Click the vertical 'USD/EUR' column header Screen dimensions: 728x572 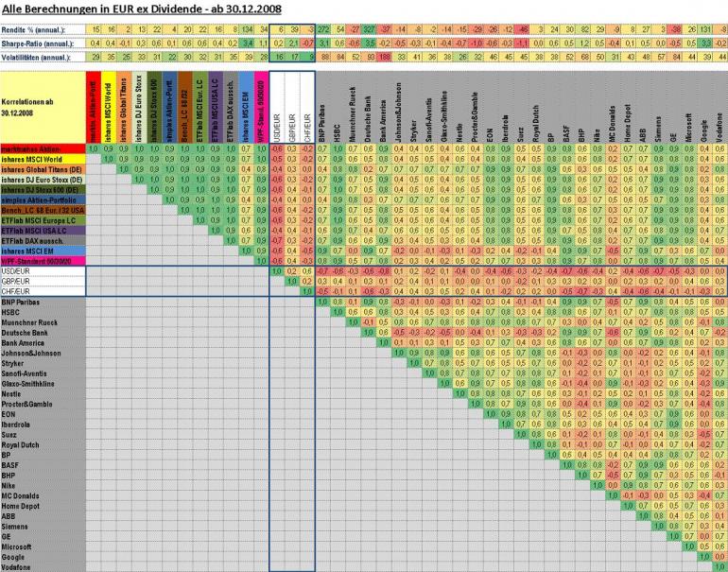pos(277,107)
